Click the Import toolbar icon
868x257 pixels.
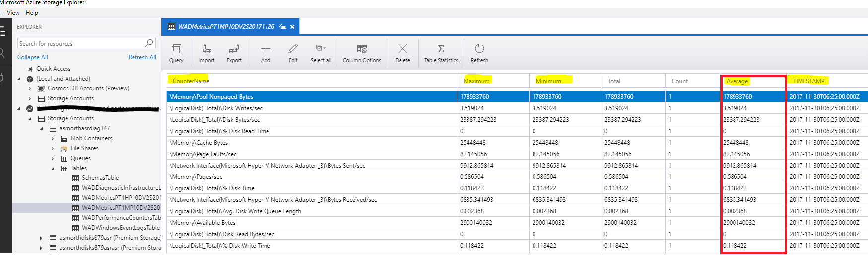pyautogui.click(x=206, y=49)
